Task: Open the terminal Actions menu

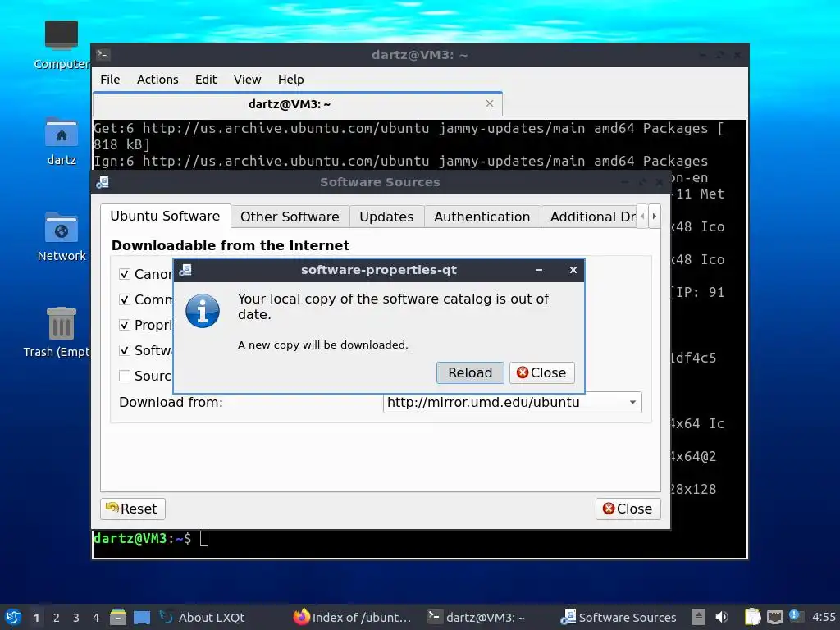Action: click(157, 80)
